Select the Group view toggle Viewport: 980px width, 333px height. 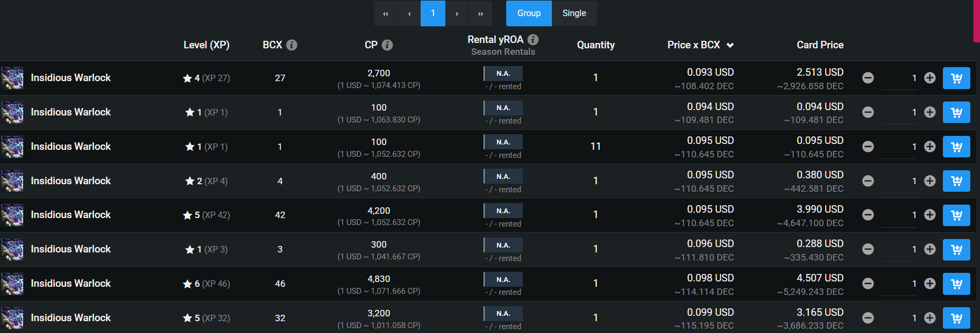pyautogui.click(x=529, y=13)
